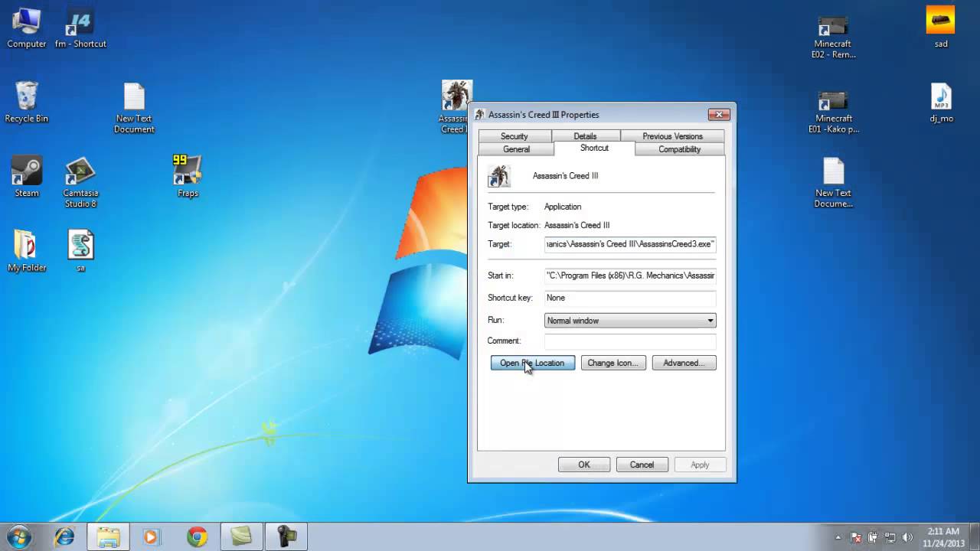Select the Steam desktop shortcut
Image resolution: width=980 pixels, height=551 pixels.
(26, 178)
